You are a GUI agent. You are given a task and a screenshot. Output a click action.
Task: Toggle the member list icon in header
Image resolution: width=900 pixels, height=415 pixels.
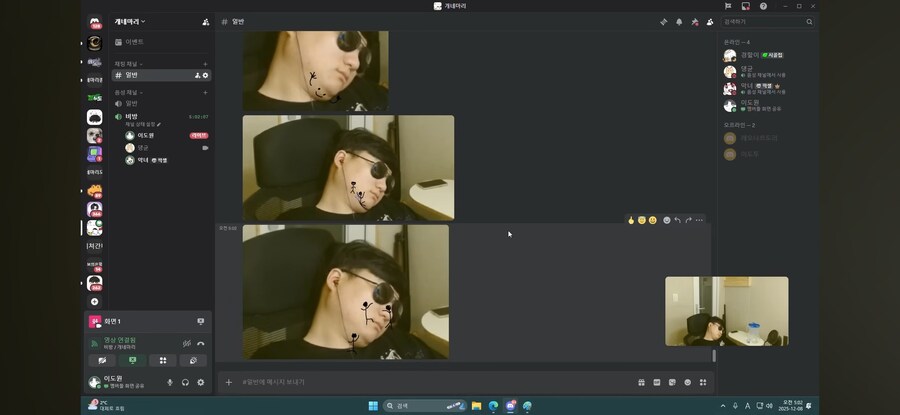pyautogui.click(x=710, y=22)
